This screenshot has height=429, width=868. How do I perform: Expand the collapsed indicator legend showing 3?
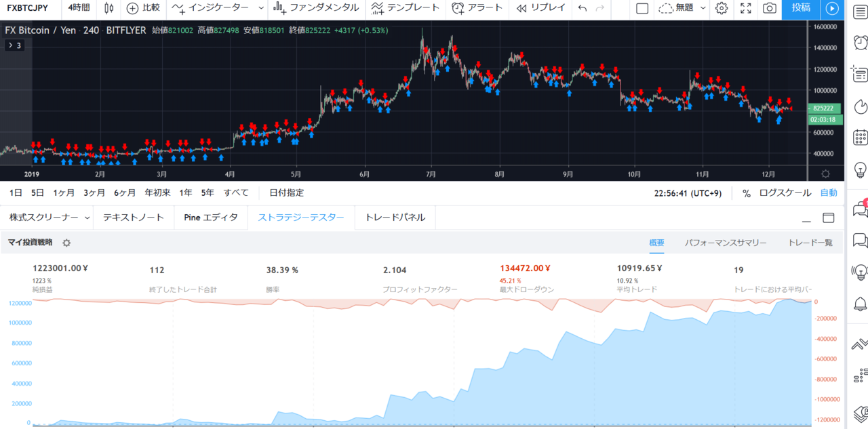pyautogui.click(x=14, y=45)
